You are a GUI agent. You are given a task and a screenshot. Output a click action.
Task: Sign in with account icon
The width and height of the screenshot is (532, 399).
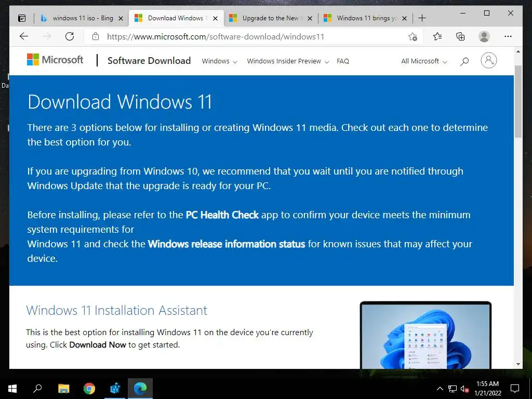pos(488,60)
